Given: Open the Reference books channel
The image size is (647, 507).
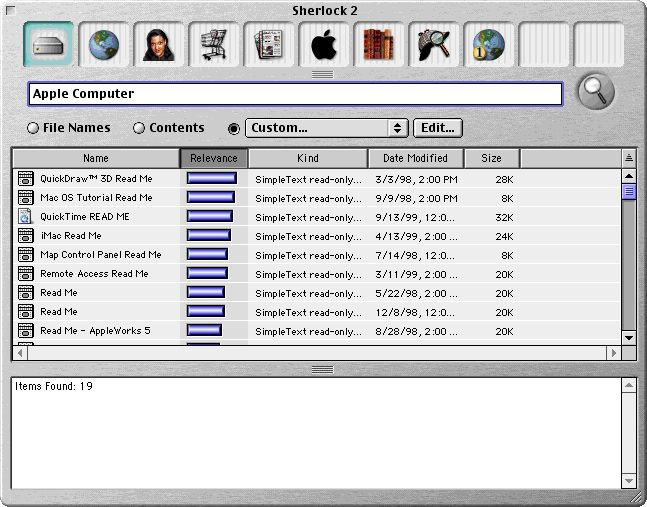Looking at the screenshot, I should tap(379, 45).
